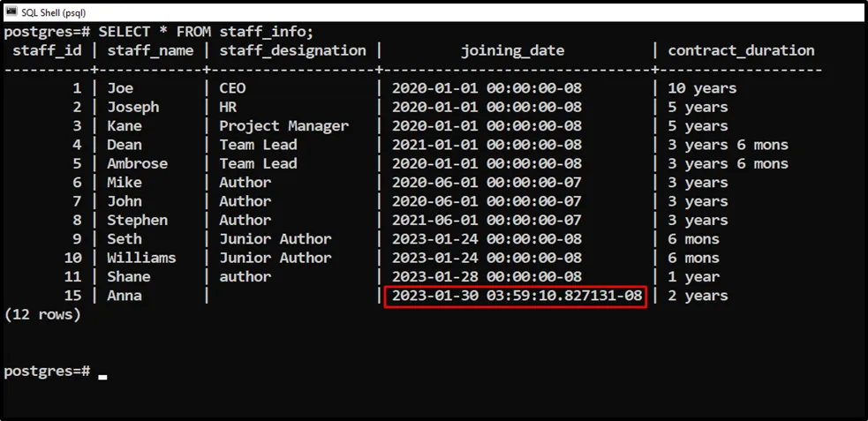
Task: Click the SELECT * FROM staff_info query text
Action: click(206, 32)
